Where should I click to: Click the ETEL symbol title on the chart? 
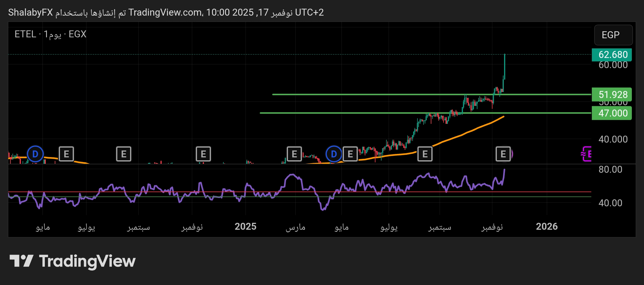(x=25, y=34)
